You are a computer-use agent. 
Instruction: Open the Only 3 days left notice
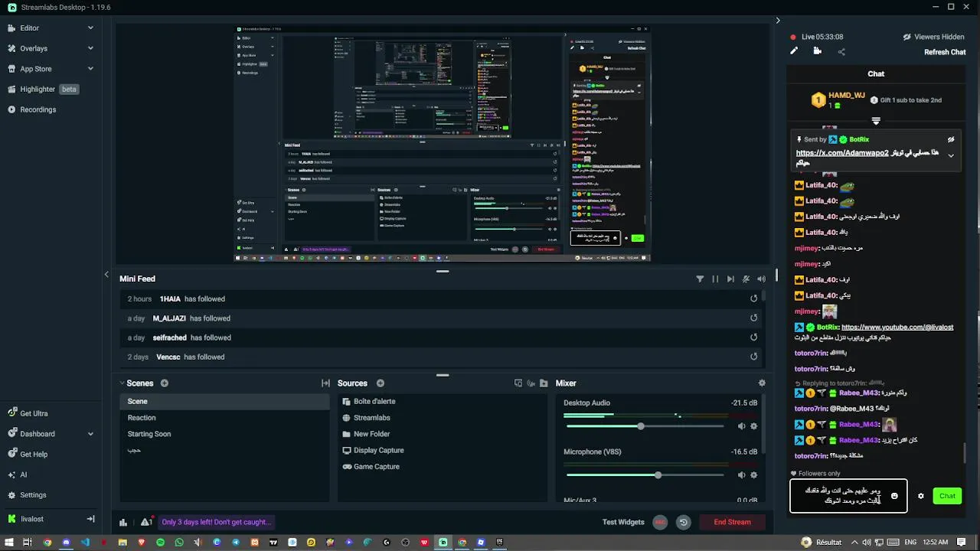tap(216, 522)
